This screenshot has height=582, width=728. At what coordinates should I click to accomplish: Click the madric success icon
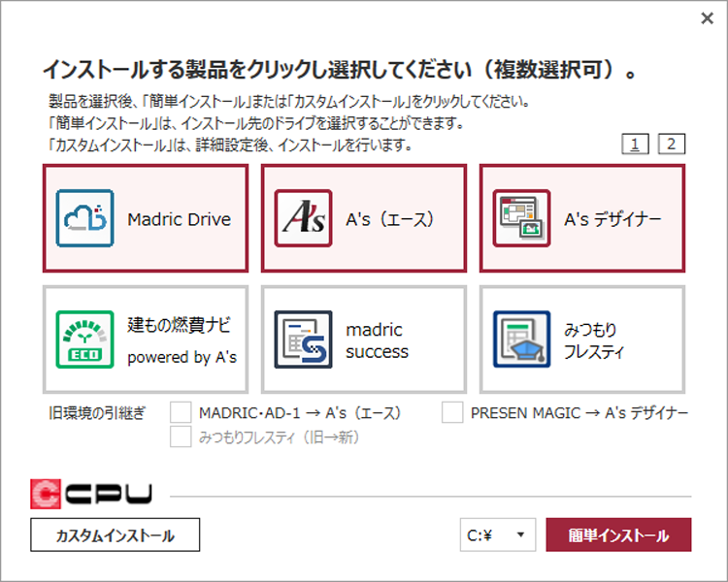coord(303,339)
